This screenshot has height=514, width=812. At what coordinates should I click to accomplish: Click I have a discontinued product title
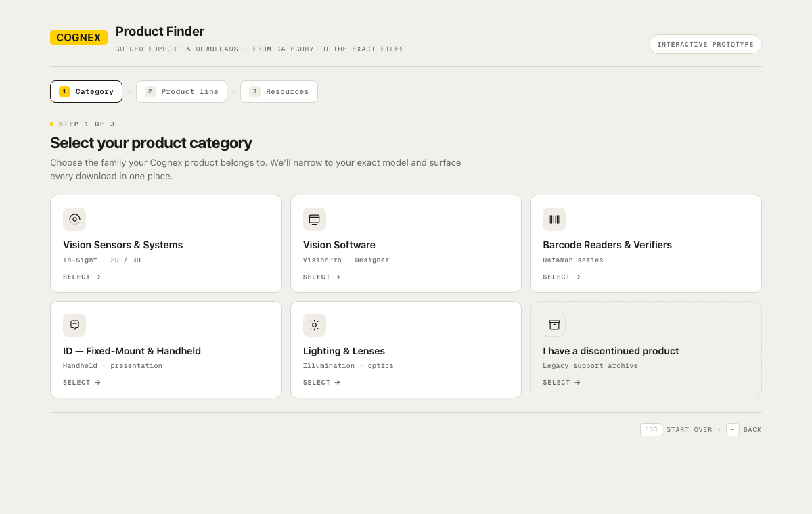click(x=611, y=351)
